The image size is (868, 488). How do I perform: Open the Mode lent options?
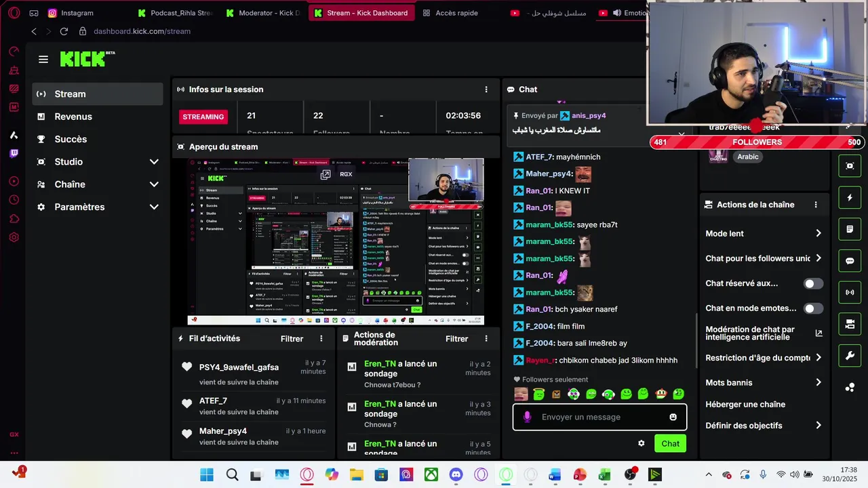[764, 233]
